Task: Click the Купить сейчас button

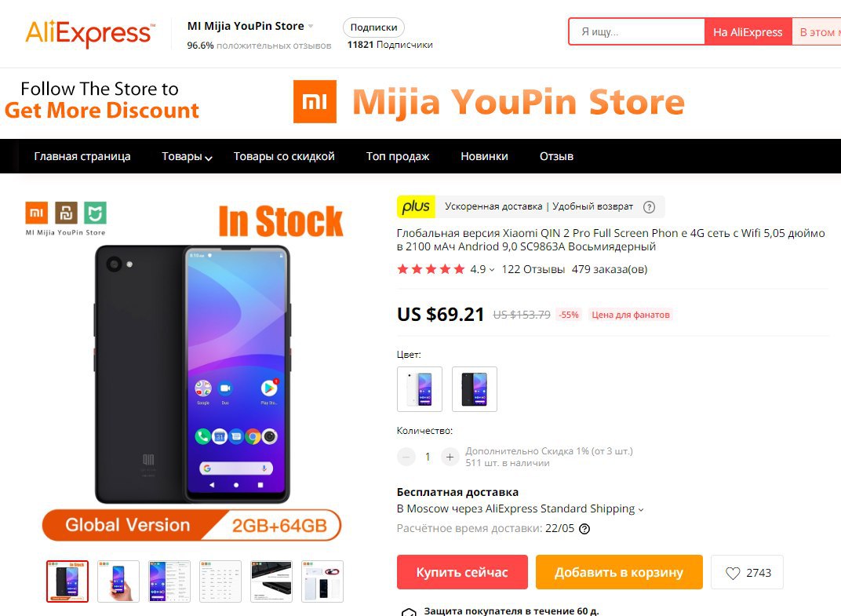Action: coord(462,573)
